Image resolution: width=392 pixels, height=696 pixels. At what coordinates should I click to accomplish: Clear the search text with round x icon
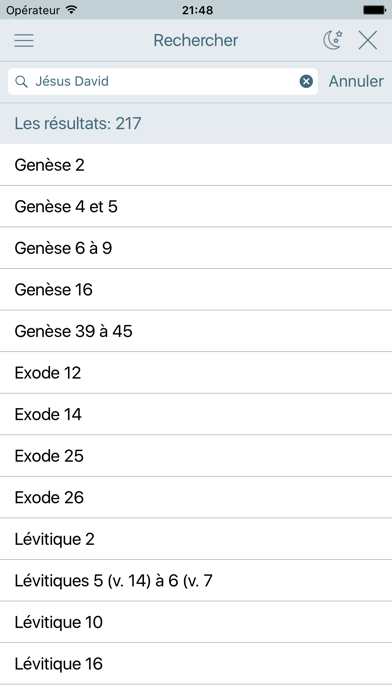tap(306, 81)
